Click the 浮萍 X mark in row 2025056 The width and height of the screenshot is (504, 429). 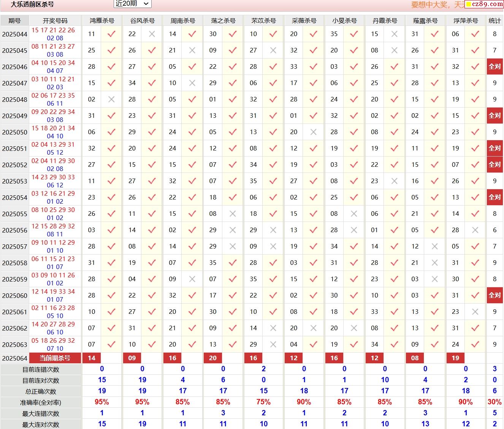tap(475, 230)
